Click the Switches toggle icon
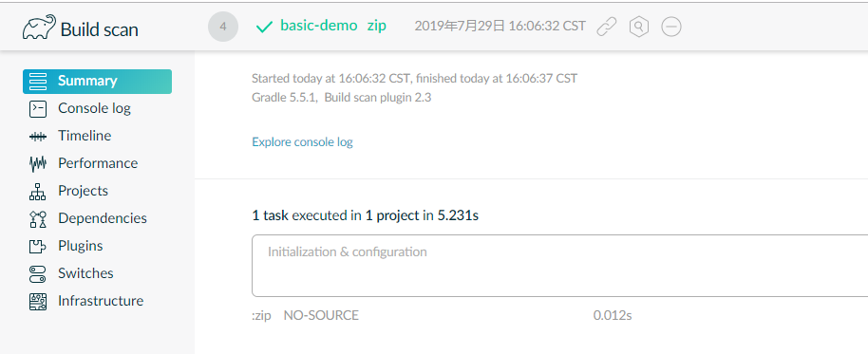868x354 pixels. coord(38,273)
